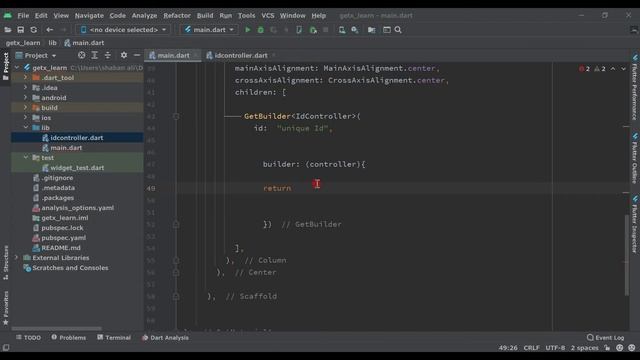Click Expand All in Project panel
The image size is (640, 360).
(x=94, y=55)
